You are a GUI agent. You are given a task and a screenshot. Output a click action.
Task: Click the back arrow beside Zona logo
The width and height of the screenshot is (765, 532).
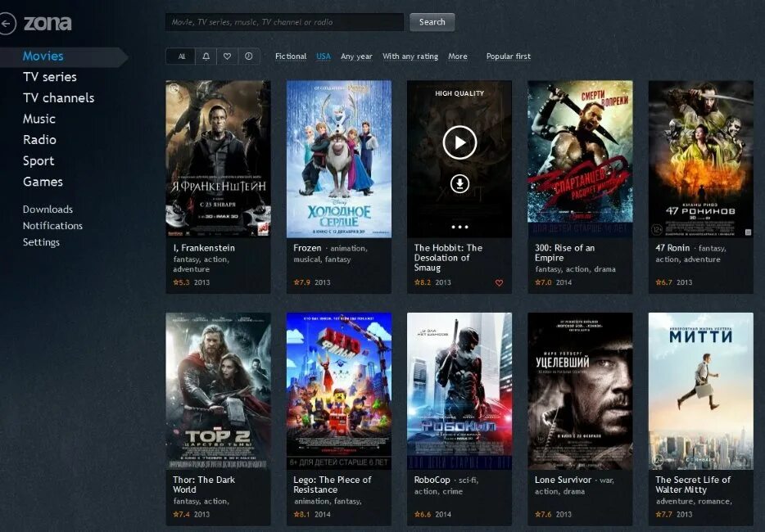pyautogui.click(x=7, y=24)
